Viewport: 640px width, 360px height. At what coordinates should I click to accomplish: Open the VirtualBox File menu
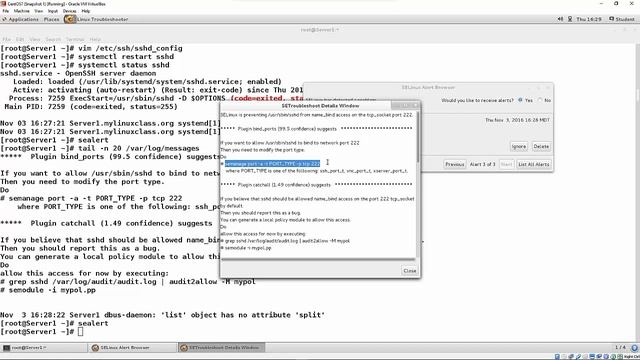click(5, 11)
